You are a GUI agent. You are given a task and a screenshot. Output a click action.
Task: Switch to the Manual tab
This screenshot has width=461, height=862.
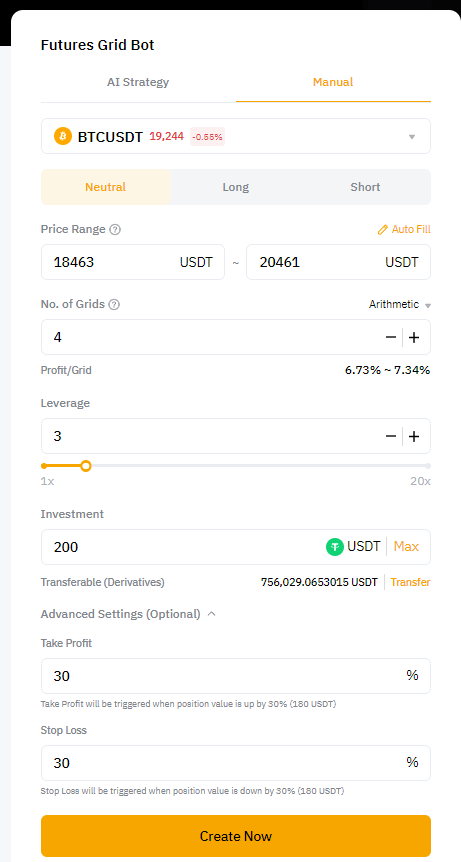point(333,82)
